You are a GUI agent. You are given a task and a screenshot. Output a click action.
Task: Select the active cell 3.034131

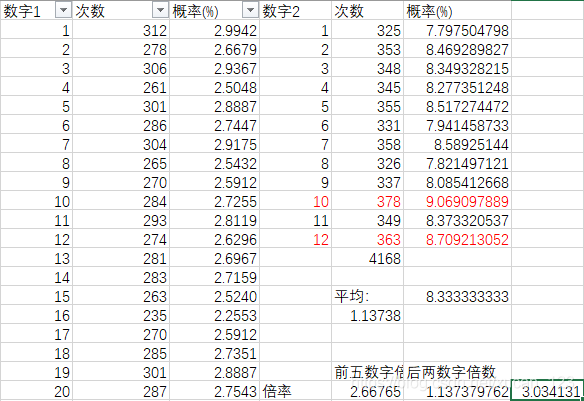[548, 391]
